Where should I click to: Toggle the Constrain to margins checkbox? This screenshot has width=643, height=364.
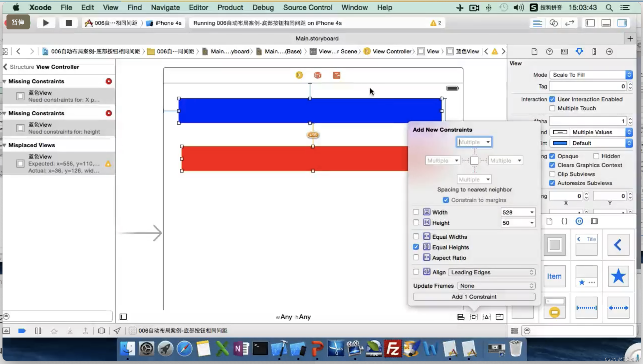pos(446,200)
